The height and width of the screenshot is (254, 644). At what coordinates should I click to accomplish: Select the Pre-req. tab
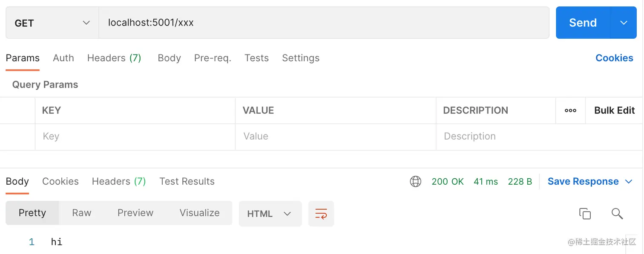213,58
